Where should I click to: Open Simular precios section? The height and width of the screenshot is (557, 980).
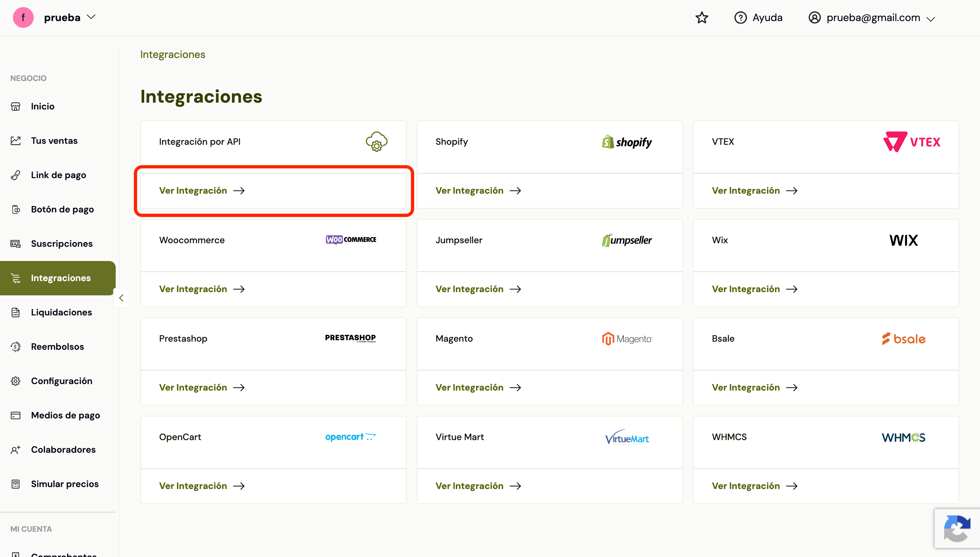coord(58,484)
